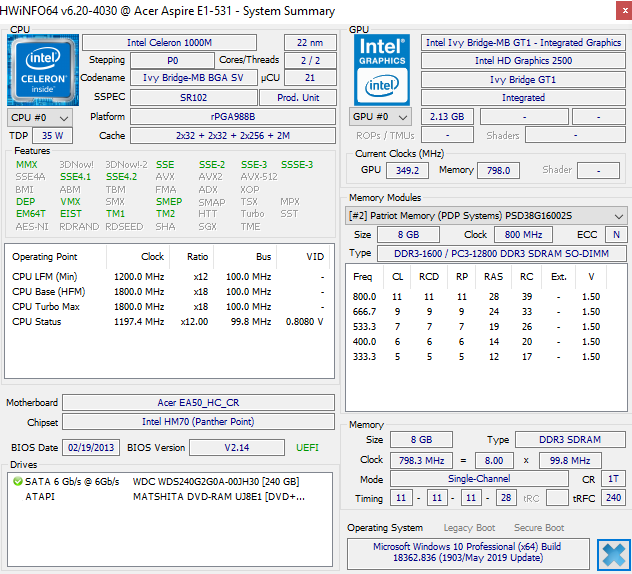Click the Intel Celeron inside logo
Image resolution: width=632 pixels, height=574 pixels.
coord(43,70)
